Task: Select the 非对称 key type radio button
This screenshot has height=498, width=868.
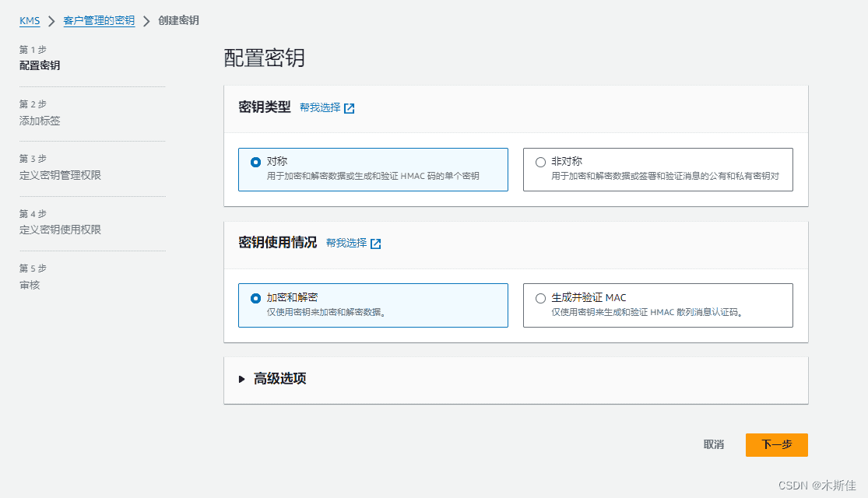Action: coord(542,162)
